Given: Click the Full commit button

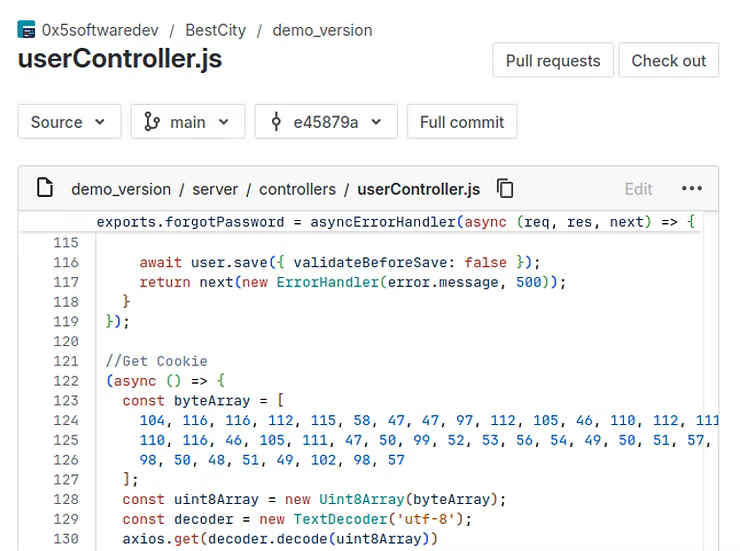Looking at the screenshot, I should tap(462, 122).
